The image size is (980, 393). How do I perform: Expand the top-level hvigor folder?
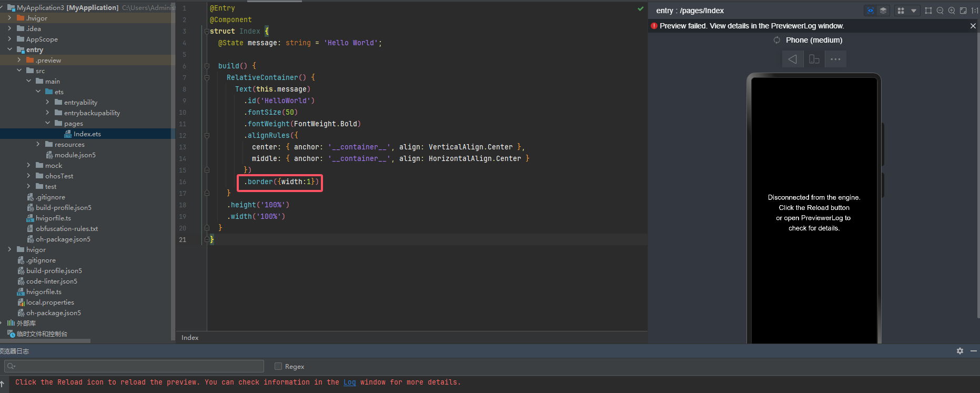click(x=9, y=249)
